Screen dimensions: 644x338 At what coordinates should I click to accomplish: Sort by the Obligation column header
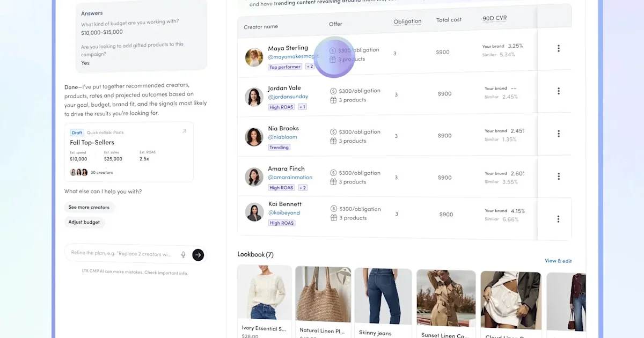(407, 21)
